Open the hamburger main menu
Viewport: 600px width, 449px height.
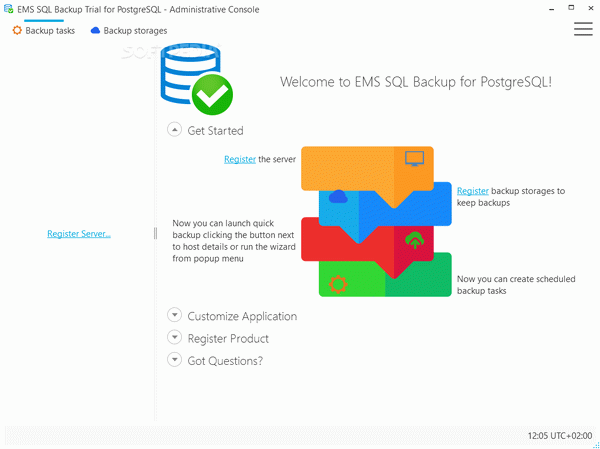click(583, 30)
